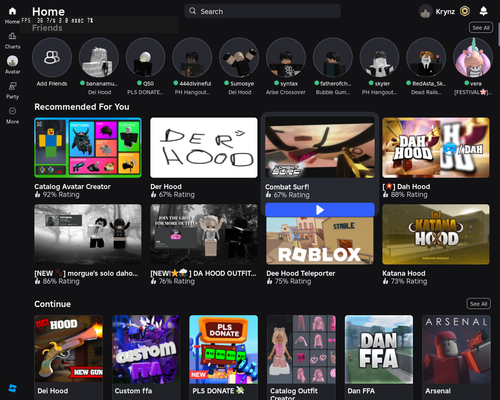Click the Search input field
Screen dimensions: 500x400
(262, 11)
